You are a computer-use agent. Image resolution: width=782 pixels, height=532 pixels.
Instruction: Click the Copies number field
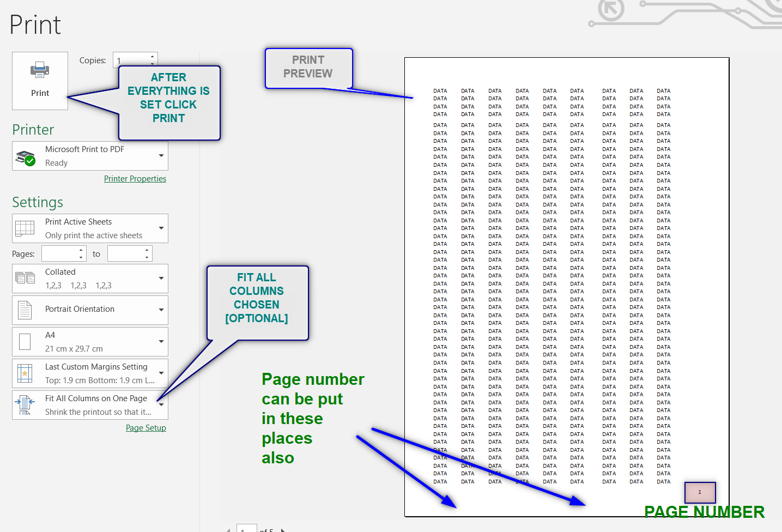pyautogui.click(x=131, y=60)
